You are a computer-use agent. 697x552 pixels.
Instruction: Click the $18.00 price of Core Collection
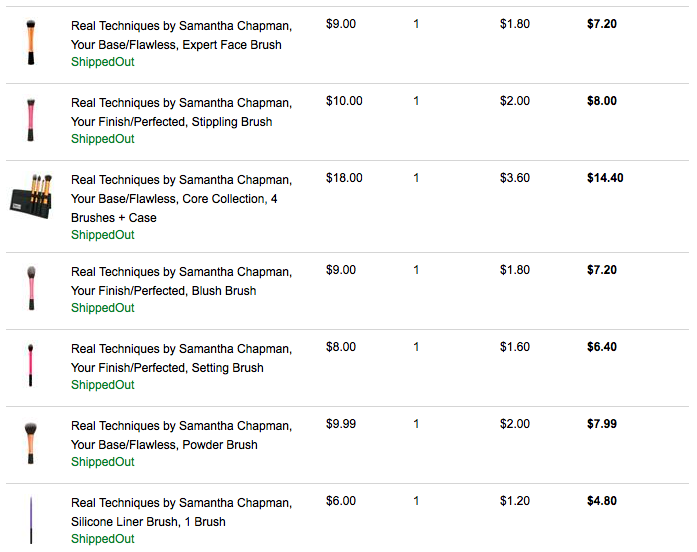click(344, 178)
